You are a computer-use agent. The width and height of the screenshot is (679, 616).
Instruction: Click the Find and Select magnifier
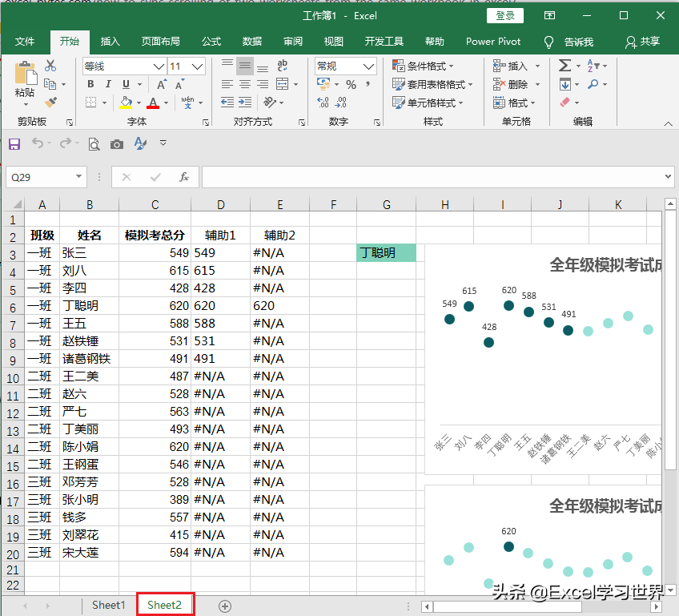tap(593, 84)
